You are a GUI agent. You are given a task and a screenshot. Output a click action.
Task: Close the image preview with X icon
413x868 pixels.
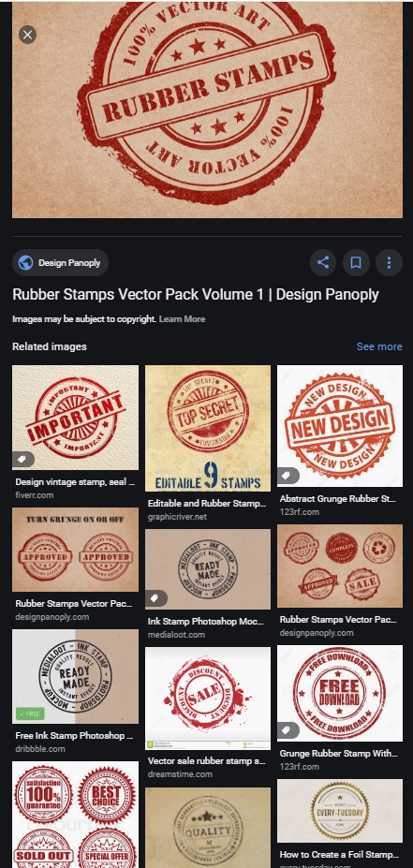click(27, 35)
